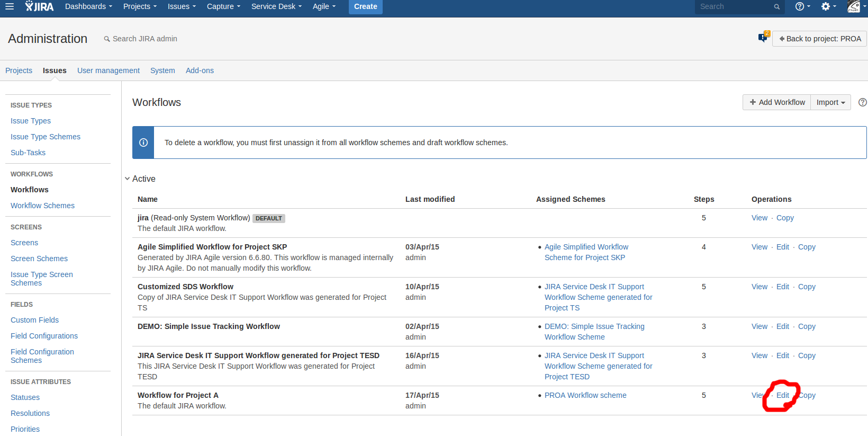View the Customized SDS Workflow

(x=759, y=287)
